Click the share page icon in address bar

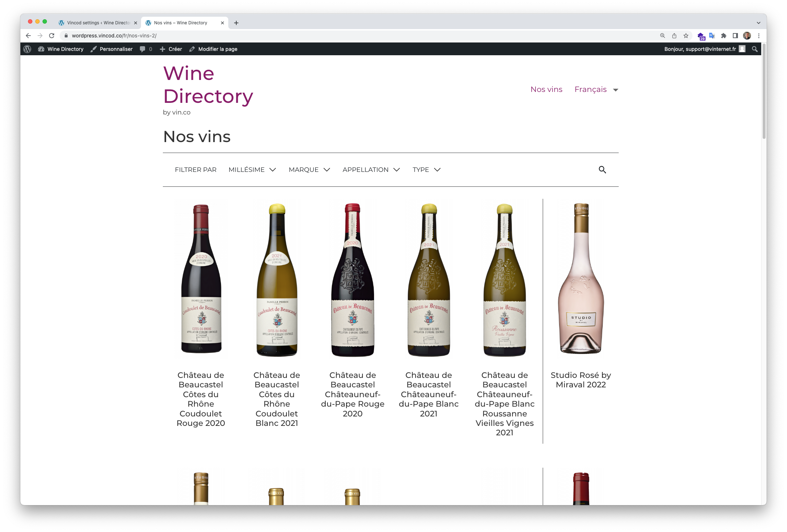click(x=674, y=36)
